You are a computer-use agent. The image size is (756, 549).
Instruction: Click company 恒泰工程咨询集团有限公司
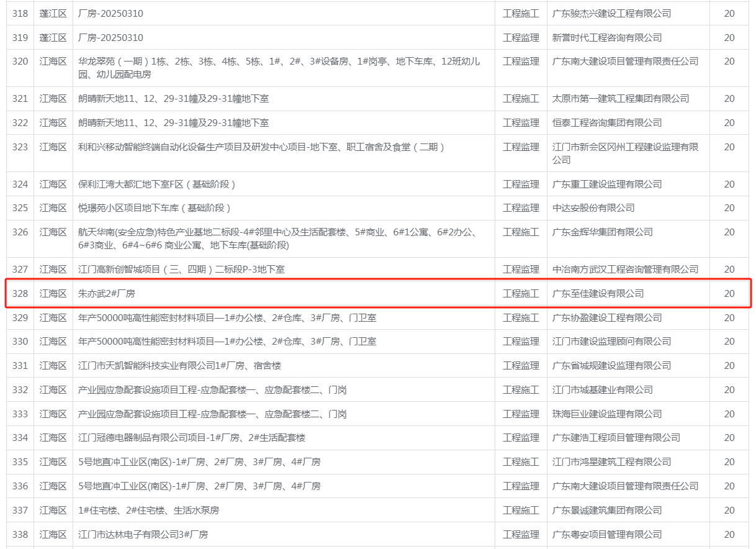tap(607, 122)
